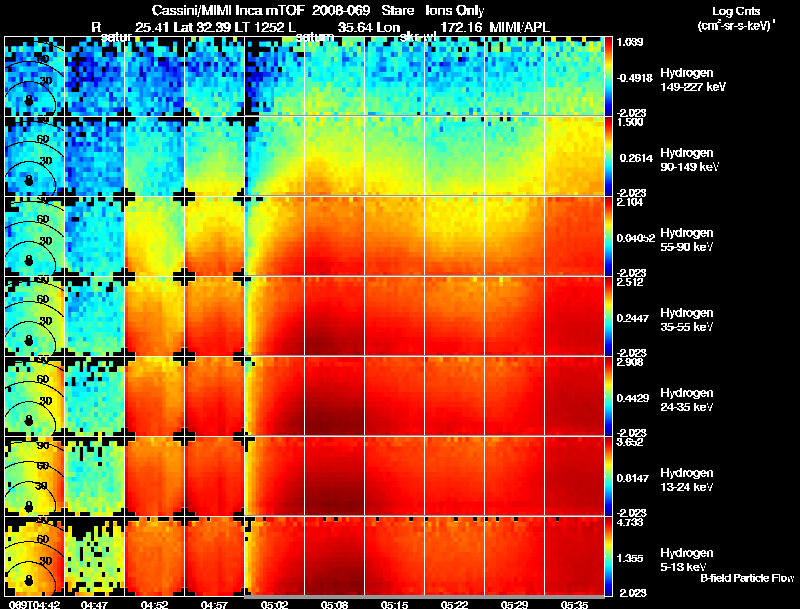Open the 90-149 keV image at 05:08
Screen dimensions: 800x609
[335, 157]
